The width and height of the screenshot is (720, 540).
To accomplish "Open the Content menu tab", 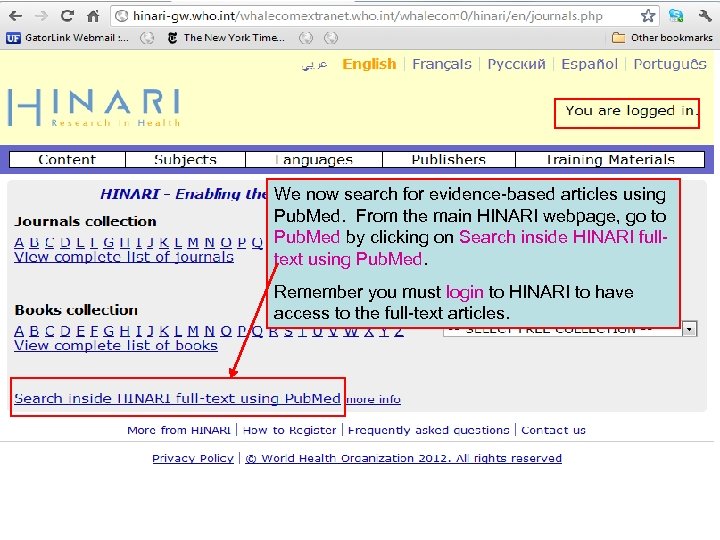I will 67,159.
